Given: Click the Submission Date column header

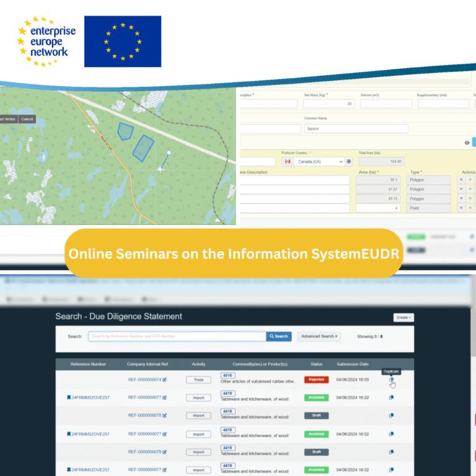Looking at the screenshot, I should coord(353,364).
